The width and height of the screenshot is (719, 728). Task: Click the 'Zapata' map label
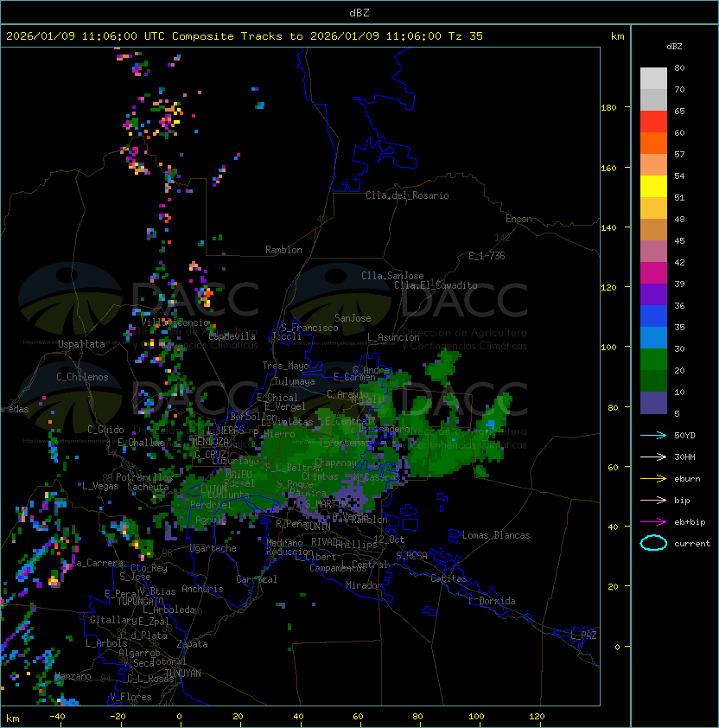(192, 644)
